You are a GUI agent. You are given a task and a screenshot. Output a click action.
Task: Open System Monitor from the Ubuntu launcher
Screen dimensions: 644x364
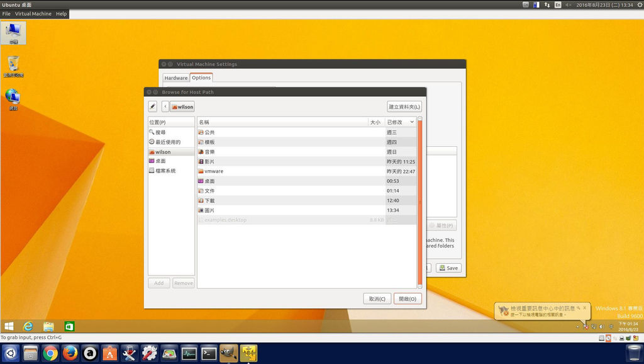pos(188,353)
